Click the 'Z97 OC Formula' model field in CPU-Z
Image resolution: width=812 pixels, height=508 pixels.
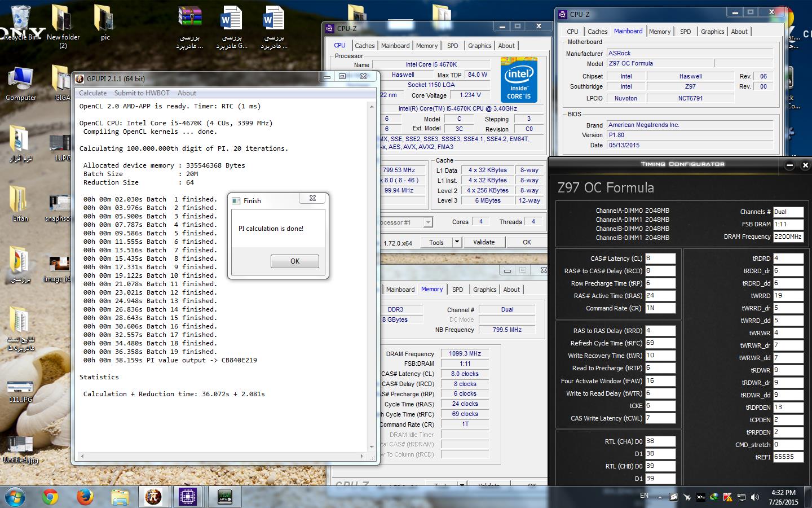coord(660,64)
